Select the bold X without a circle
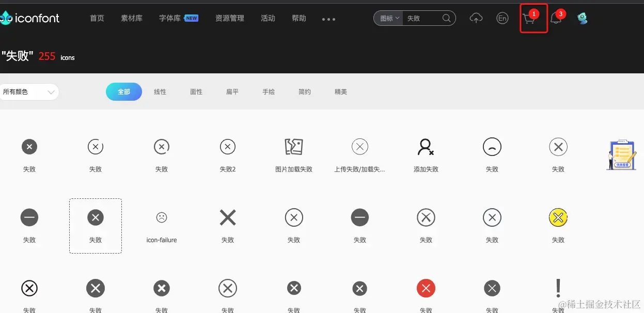Screen dimensions: 644x313 point(228,217)
